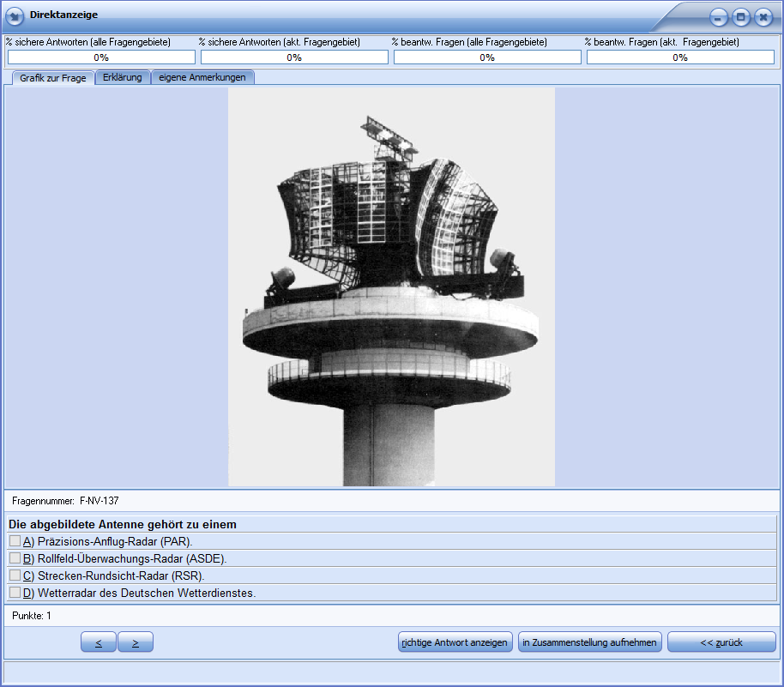Click the question text Die abgebildete Antenne
This screenshot has height=687, width=784.
click(x=123, y=525)
